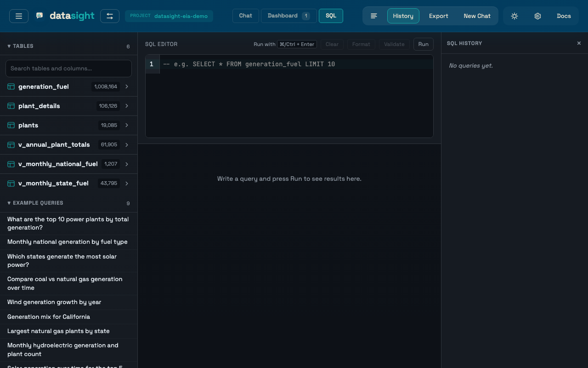Toggle the History panel button

click(403, 16)
